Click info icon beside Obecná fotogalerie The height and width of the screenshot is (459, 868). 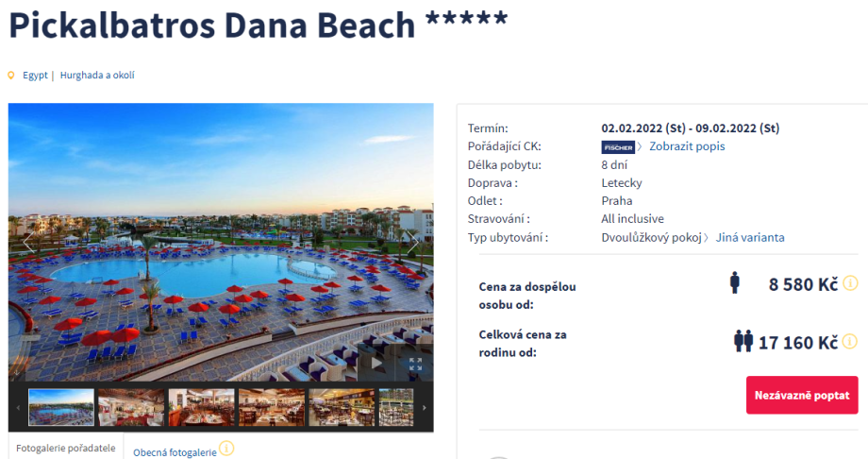(x=226, y=448)
